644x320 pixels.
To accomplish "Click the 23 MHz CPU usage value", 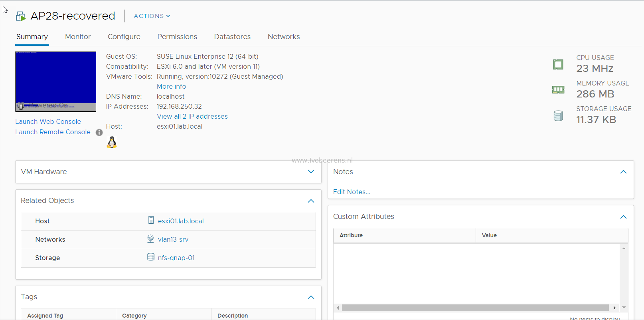I will coord(595,68).
